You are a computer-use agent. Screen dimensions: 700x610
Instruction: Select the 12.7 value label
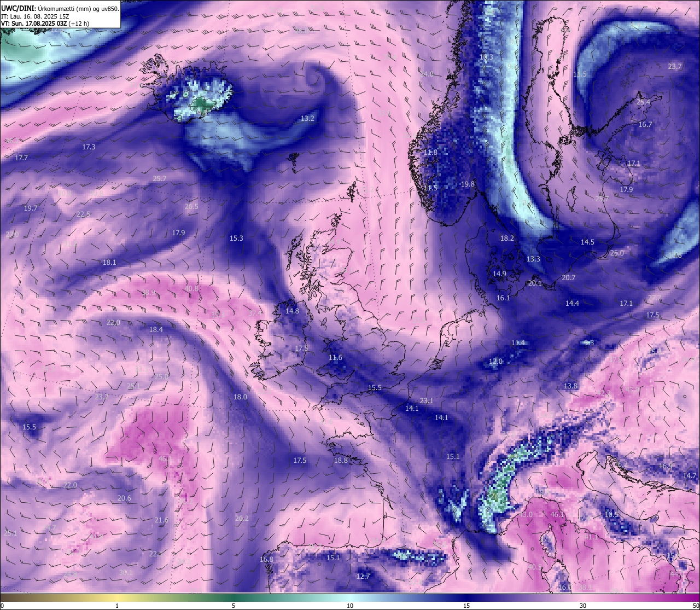tap(363, 577)
